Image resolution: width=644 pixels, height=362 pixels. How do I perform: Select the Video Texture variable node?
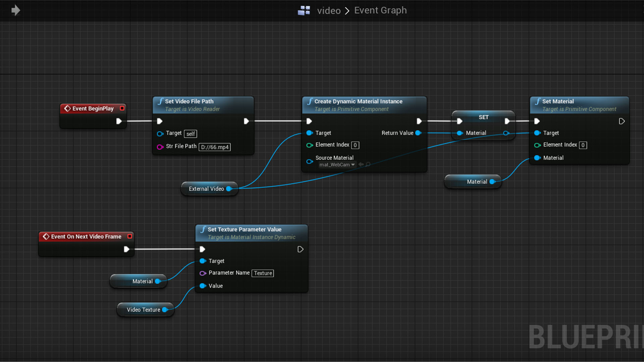click(x=143, y=310)
